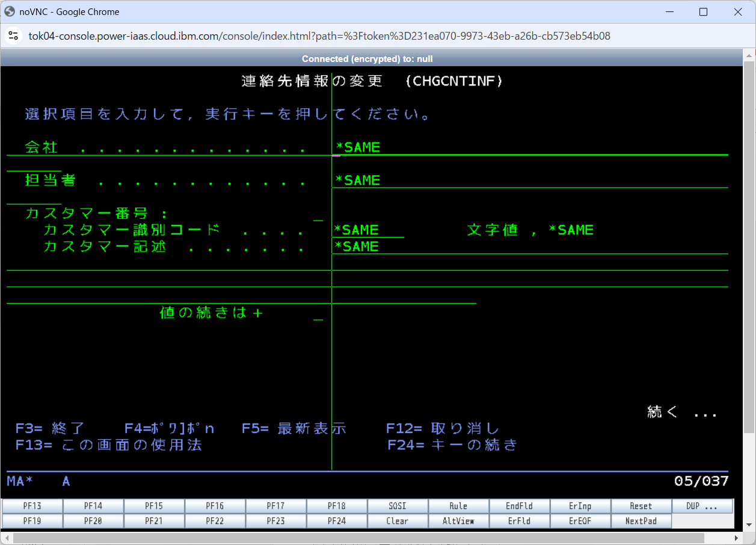Click the PF16 function key button

215,506
